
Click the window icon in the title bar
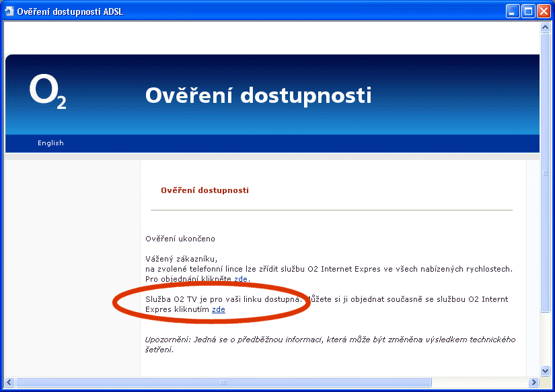click(x=9, y=11)
